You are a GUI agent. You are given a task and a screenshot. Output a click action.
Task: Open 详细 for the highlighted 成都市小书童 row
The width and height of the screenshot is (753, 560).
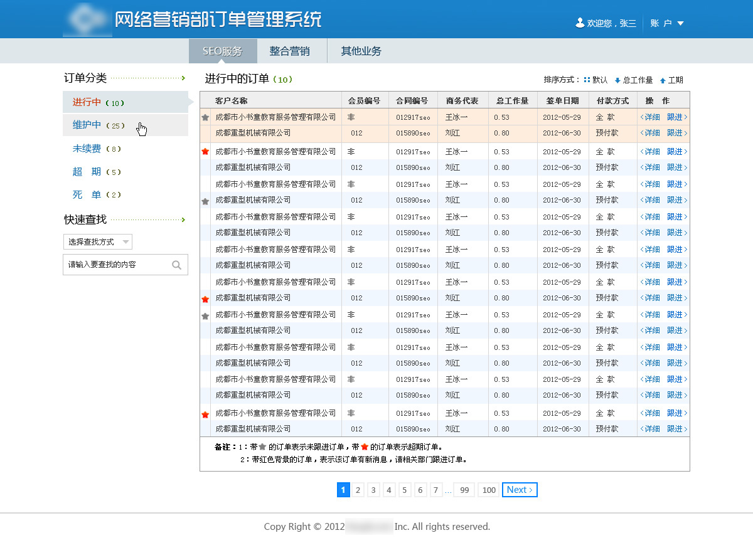coord(650,117)
